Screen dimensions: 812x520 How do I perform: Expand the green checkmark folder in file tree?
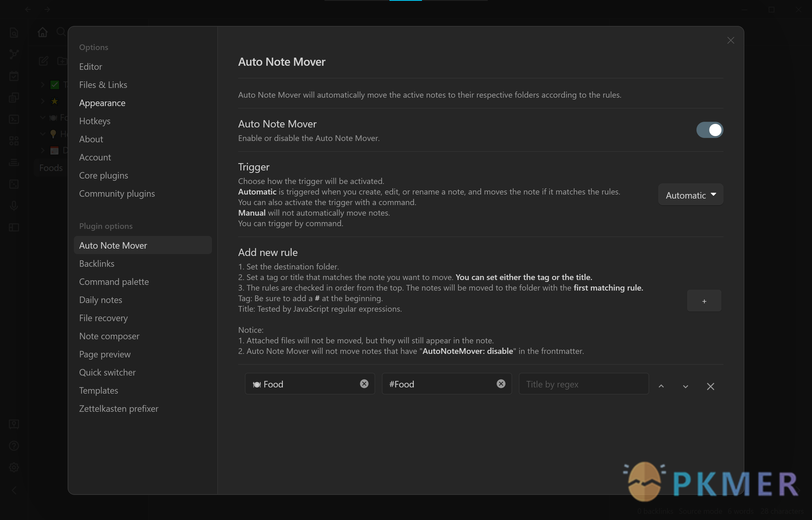coord(42,84)
